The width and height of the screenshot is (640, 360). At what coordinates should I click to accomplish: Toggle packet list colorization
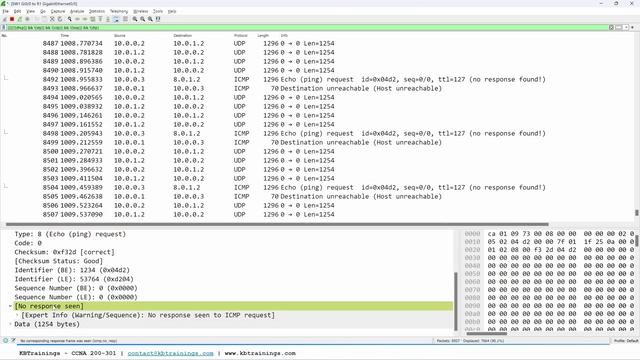(x=126, y=19)
